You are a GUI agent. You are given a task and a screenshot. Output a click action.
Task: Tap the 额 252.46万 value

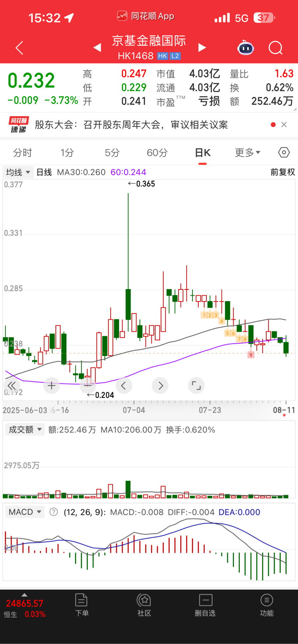272,101
